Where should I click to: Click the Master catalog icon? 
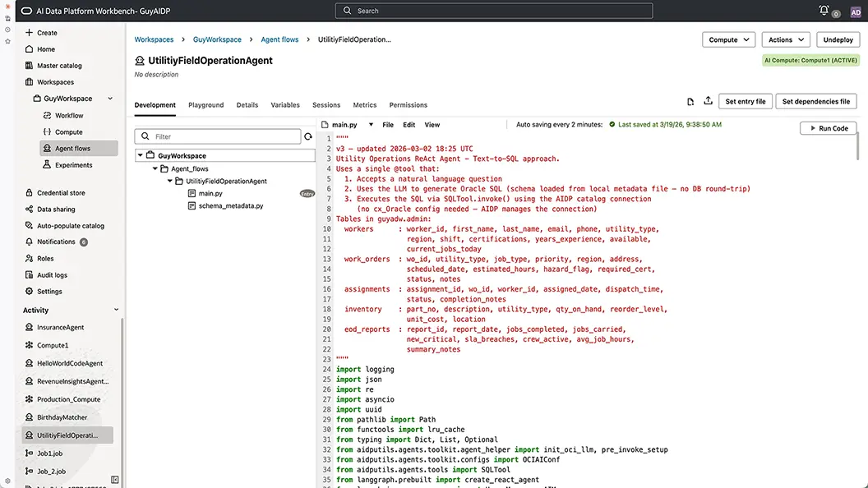click(x=30, y=65)
